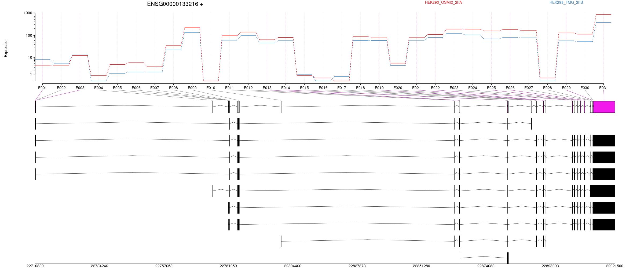The height and width of the screenshot is (271, 644).
Task: Click exon label E021
Action: tap(416, 88)
